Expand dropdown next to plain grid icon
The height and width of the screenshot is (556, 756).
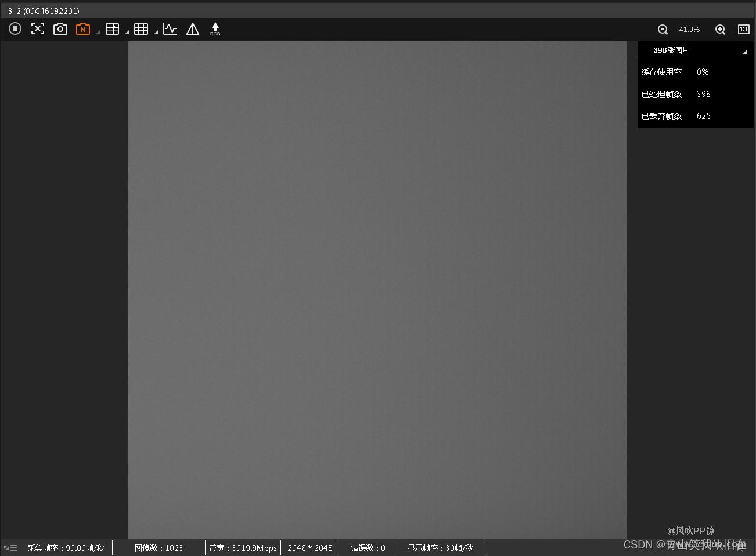point(156,33)
